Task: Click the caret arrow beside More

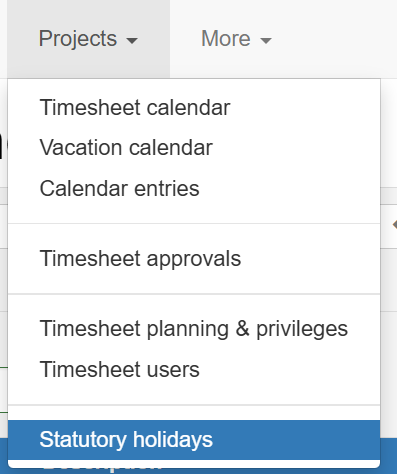Action: pyautogui.click(x=266, y=41)
